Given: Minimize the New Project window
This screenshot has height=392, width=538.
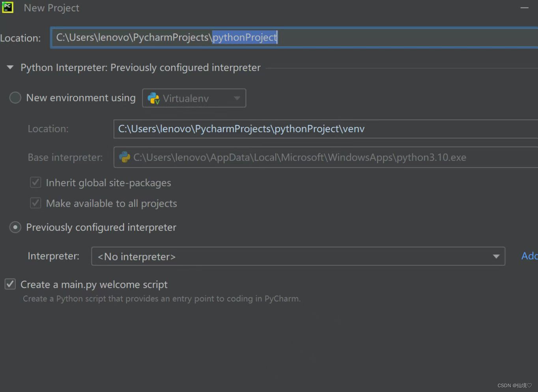Looking at the screenshot, I should tap(524, 8).
